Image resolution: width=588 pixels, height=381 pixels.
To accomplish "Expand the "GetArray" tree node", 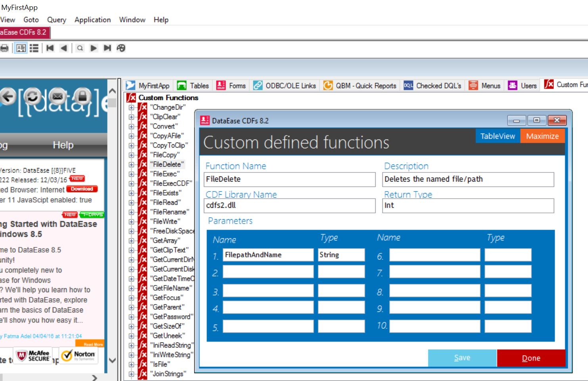I will point(131,241).
